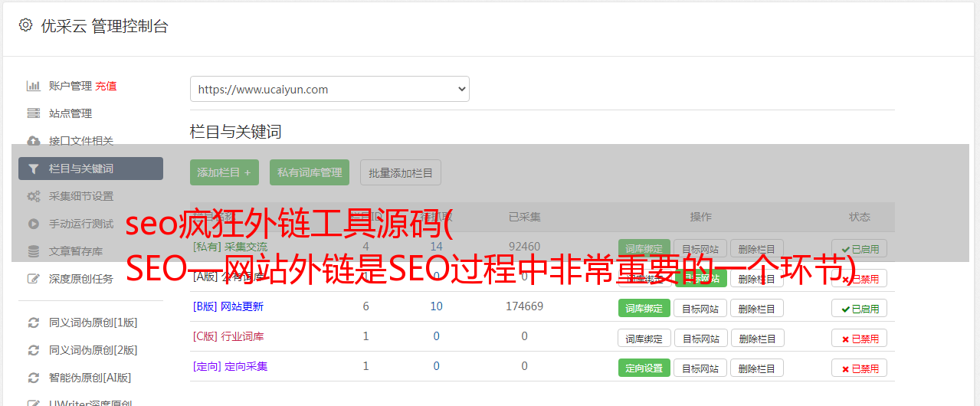Toggle 已禁用 status of 定向采集 row
Viewport: 980px width, 406px height.
(860, 368)
